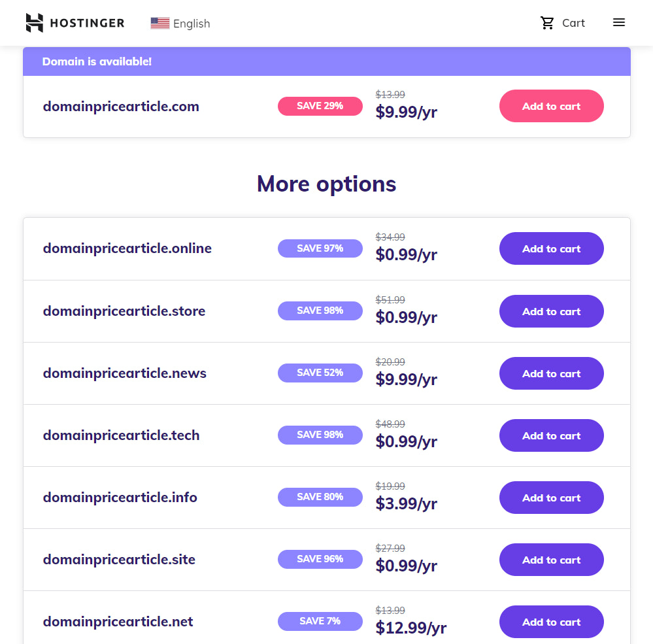653x644 pixels.
Task: Select the domainpricearticle.info row
Action: point(120,498)
